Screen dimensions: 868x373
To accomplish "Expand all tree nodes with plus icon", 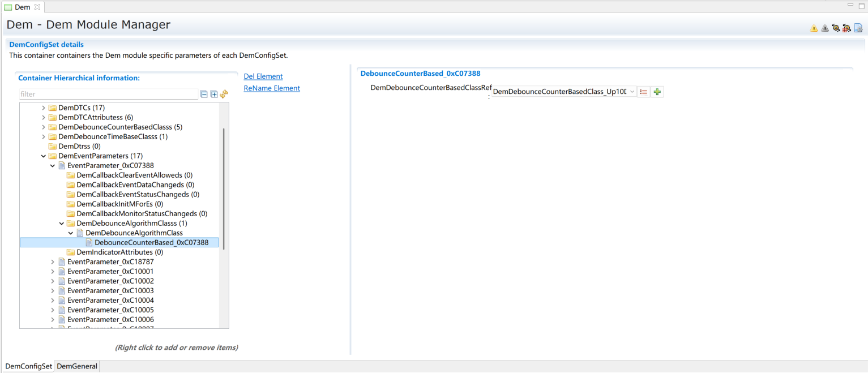I will (214, 95).
